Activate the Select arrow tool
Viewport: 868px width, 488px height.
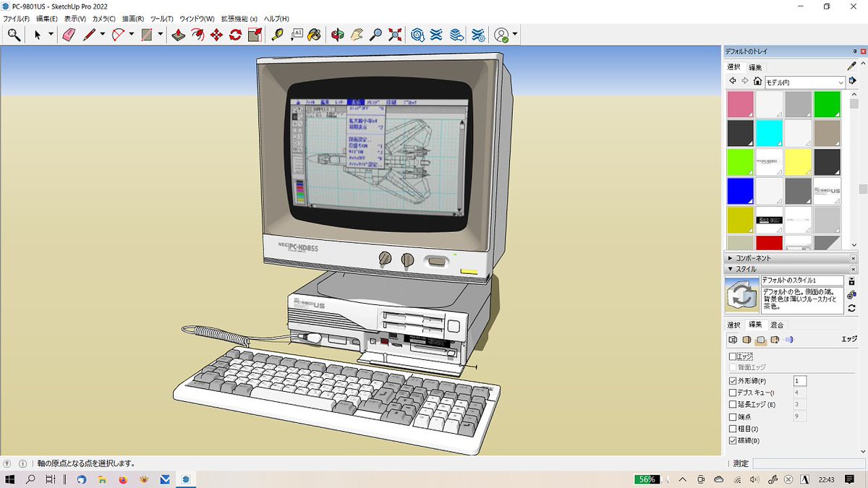tap(38, 34)
